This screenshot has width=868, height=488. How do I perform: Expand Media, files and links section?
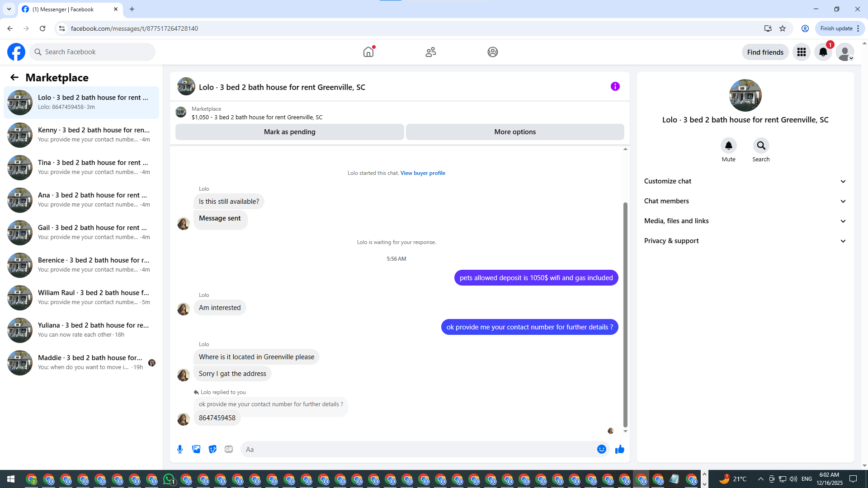point(745,221)
